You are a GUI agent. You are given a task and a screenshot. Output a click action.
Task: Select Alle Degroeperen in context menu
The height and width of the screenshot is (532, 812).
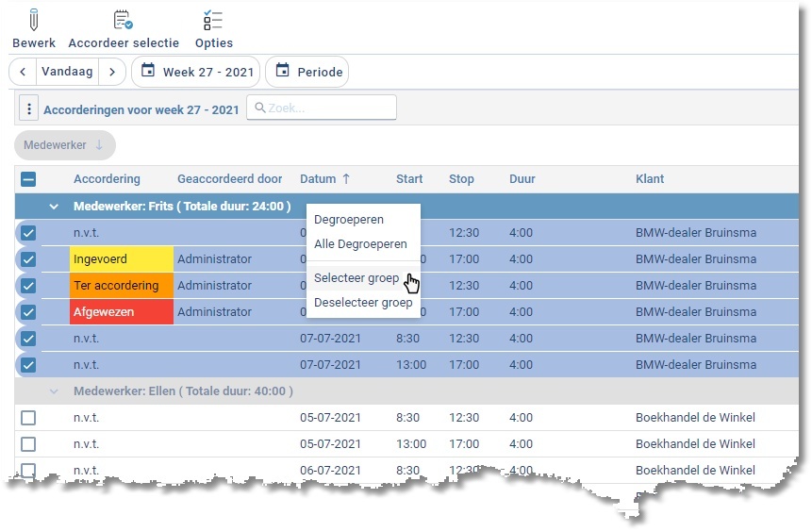click(360, 243)
